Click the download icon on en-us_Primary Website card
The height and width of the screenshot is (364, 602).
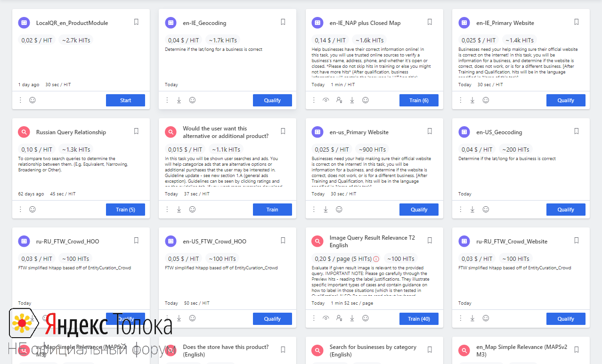(325, 209)
